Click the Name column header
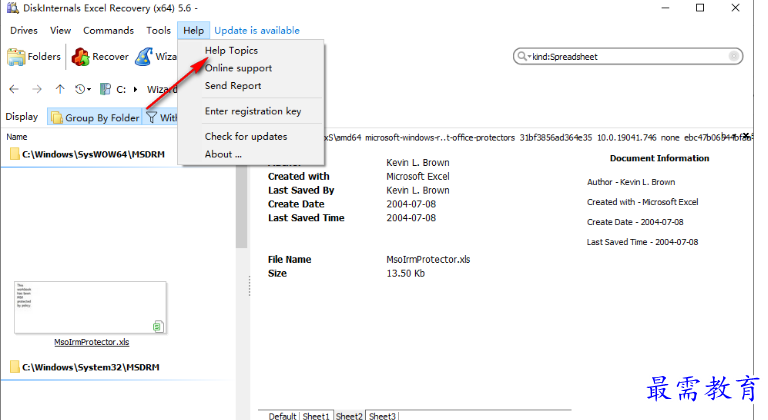The width and height of the screenshot is (768, 420). click(x=17, y=137)
